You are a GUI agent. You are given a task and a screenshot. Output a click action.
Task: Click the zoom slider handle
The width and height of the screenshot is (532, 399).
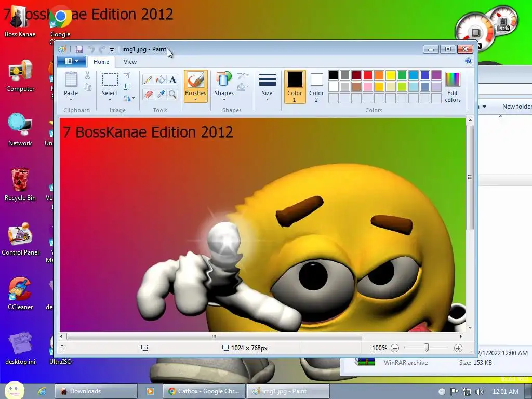pyautogui.click(x=426, y=348)
